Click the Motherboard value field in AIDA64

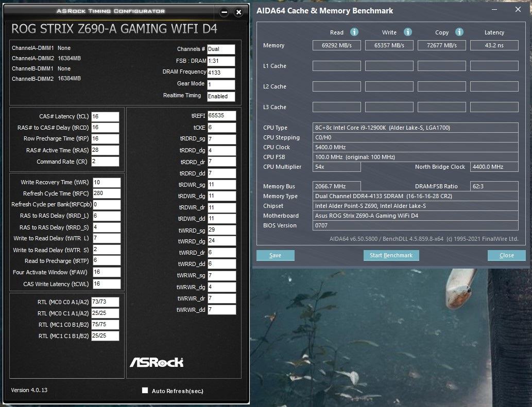click(415, 216)
